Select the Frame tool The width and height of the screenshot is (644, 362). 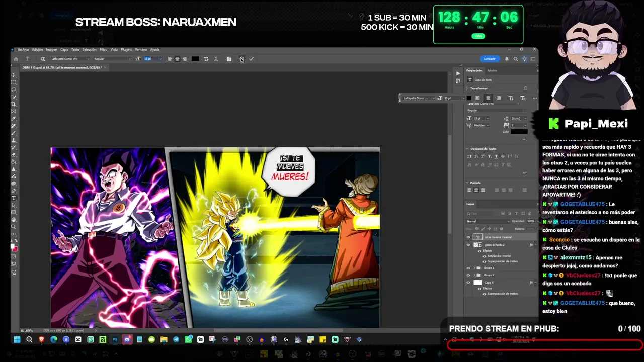click(14, 111)
